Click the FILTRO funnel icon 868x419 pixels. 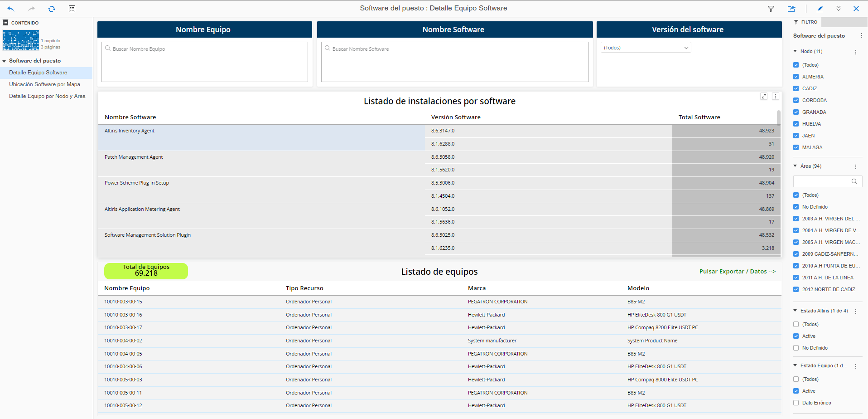point(796,22)
